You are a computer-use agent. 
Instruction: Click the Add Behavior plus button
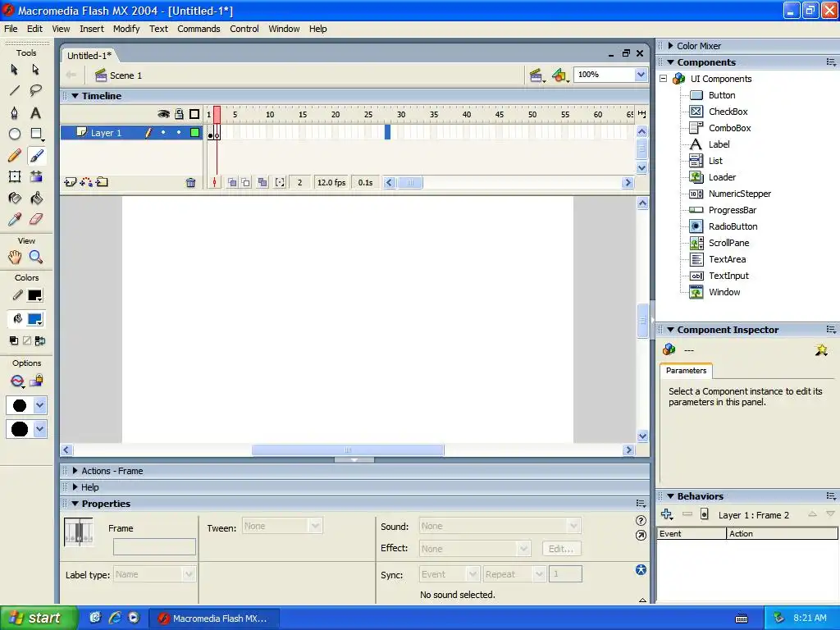pyautogui.click(x=666, y=515)
